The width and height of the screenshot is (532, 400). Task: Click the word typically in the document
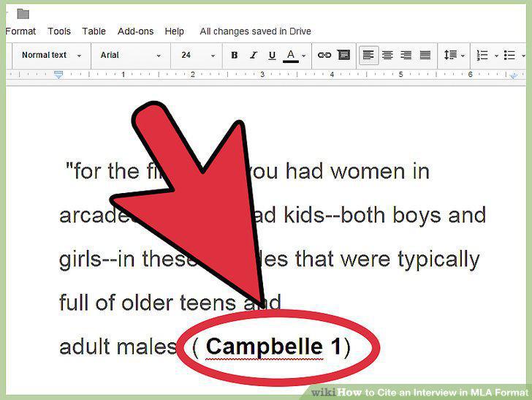pos(438,260)
